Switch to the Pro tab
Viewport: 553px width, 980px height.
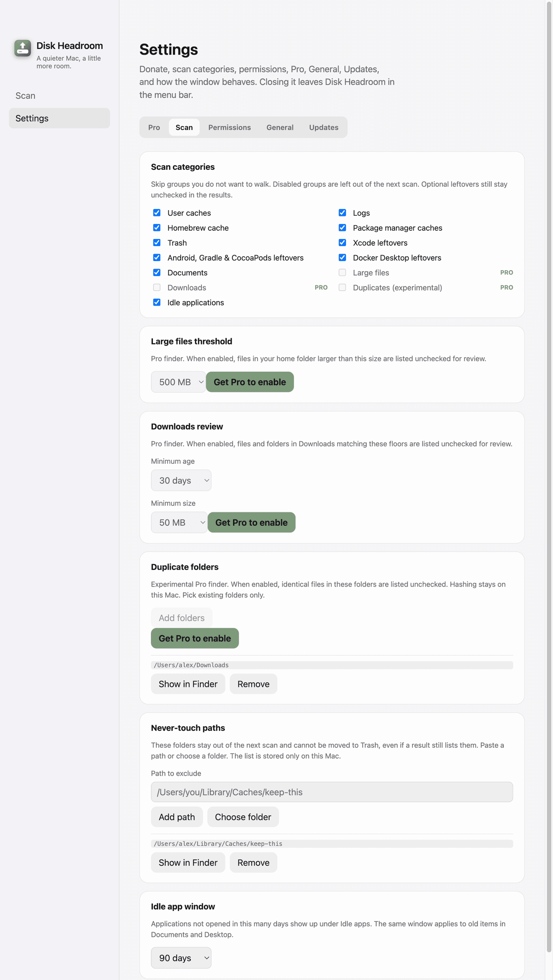click(154, 127)
